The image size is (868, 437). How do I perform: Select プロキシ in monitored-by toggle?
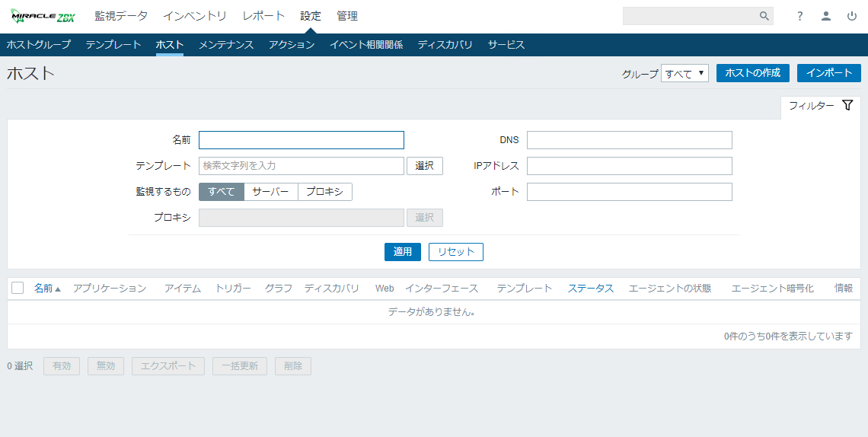tap(324, 192)
